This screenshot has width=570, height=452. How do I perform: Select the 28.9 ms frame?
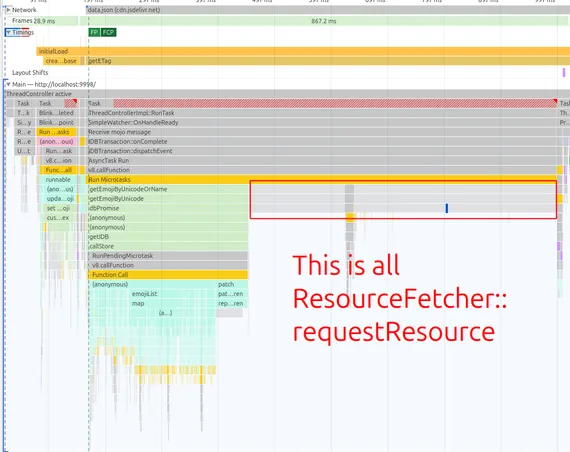[44, 21]
